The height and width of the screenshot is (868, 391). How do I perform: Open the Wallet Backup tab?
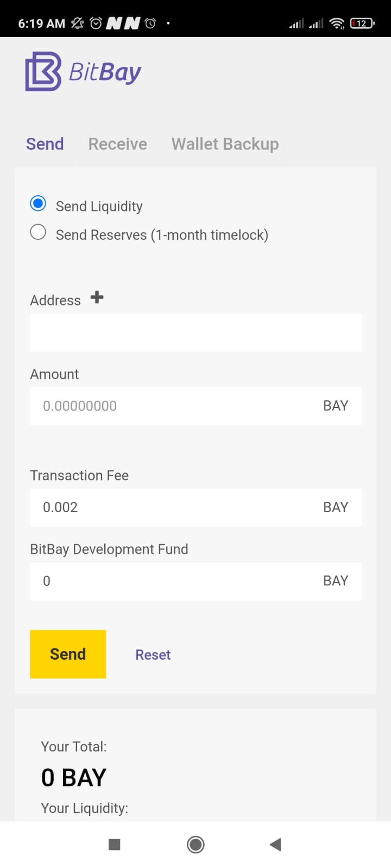[225, 144]
